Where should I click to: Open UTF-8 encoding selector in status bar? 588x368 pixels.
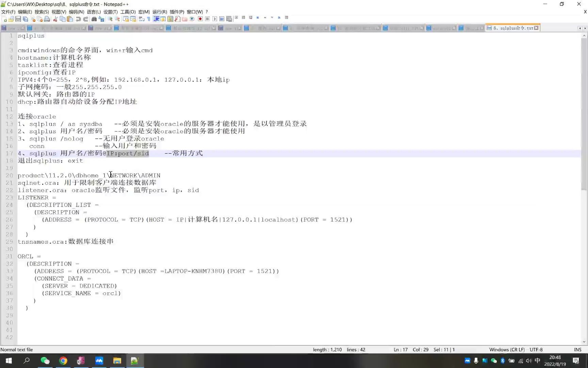tap(537, 350)
